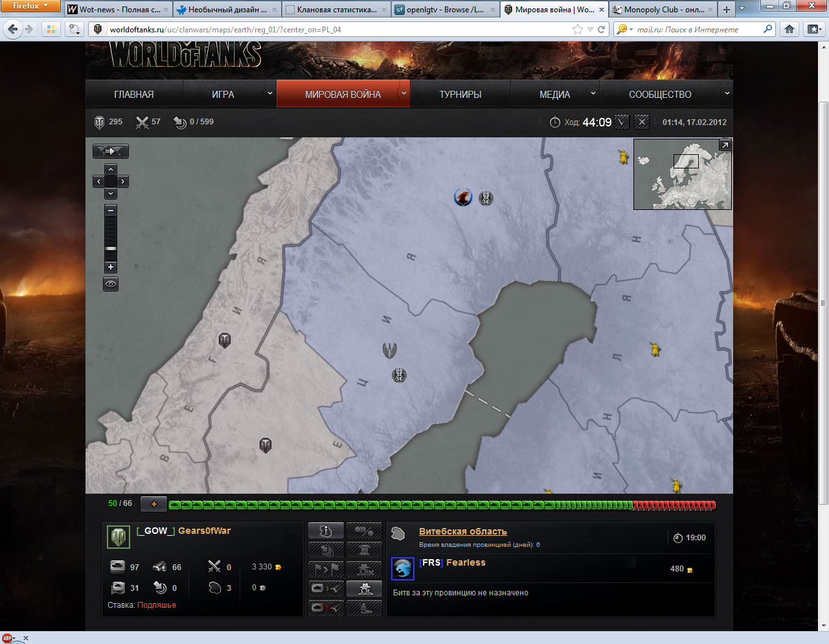Click the Gears0fWar clan tank emblem
The height and width of the screenshot is (644, 829).
click(x=119, y=537)
